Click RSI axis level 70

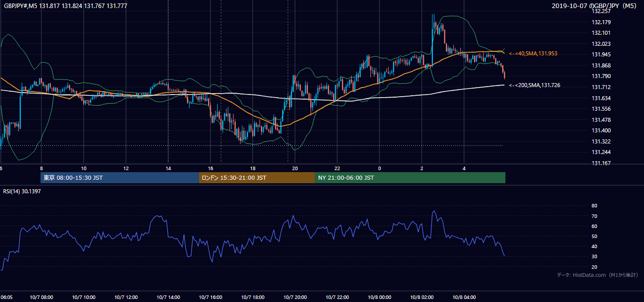point(594,216)
